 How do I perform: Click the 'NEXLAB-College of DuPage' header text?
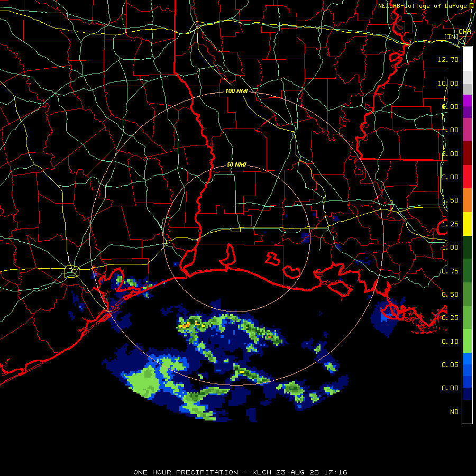(422, 6)
